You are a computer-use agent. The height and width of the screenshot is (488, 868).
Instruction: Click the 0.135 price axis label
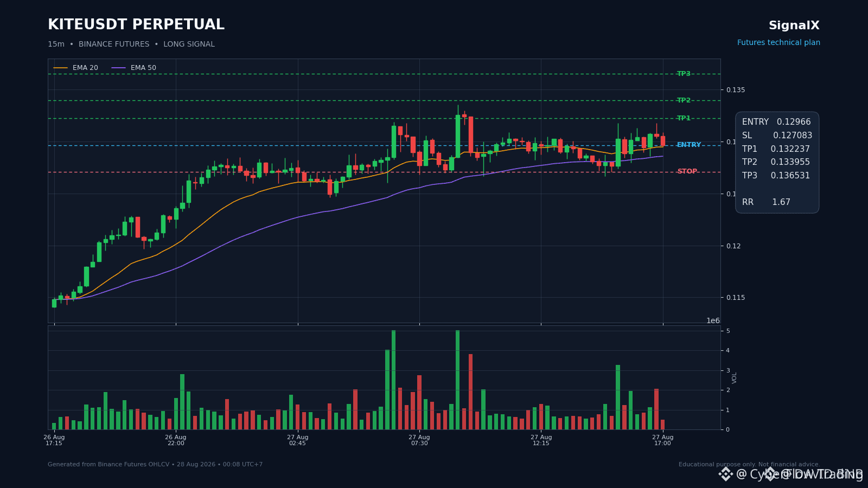coord(736,90)
